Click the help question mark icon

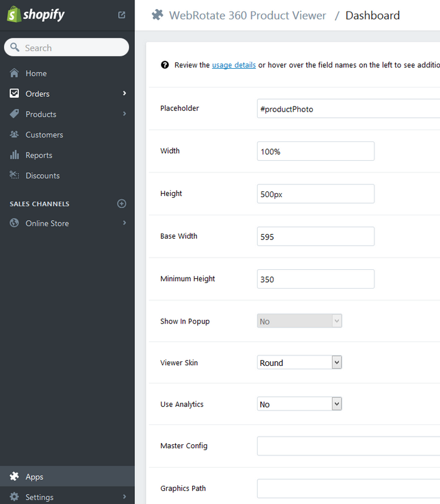coord(165,65)
